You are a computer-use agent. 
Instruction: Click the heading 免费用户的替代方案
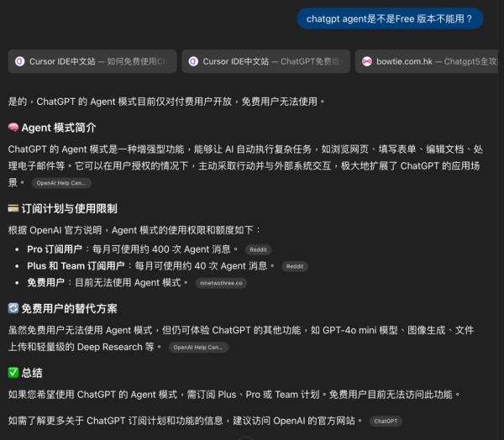(70, 309)
